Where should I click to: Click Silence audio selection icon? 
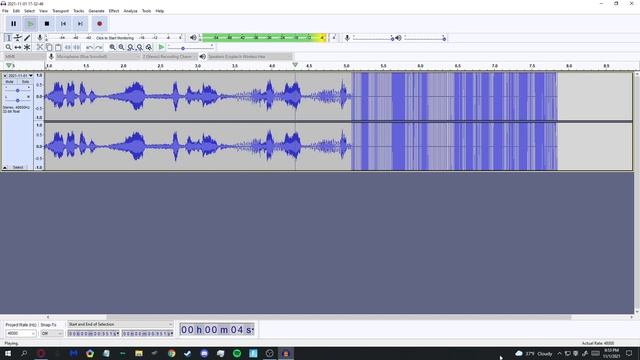pos(77,47)
